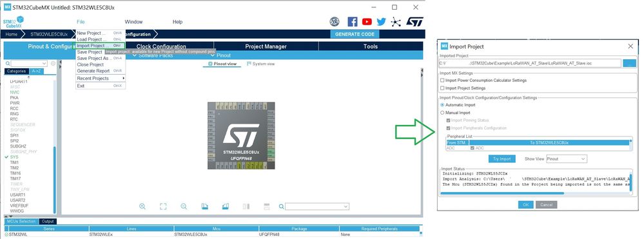Open the Window menu
644x239 pixels.
[133, 22]
